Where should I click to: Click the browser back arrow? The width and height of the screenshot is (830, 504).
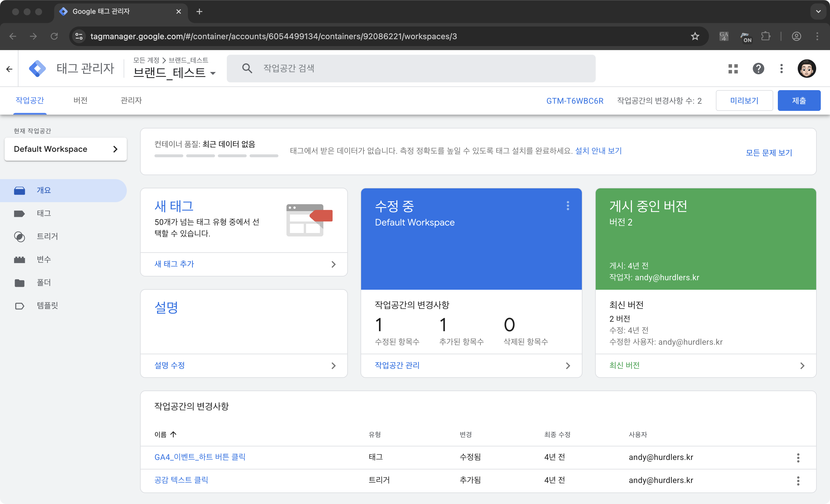pyautogui.click(x=13, y=36)
